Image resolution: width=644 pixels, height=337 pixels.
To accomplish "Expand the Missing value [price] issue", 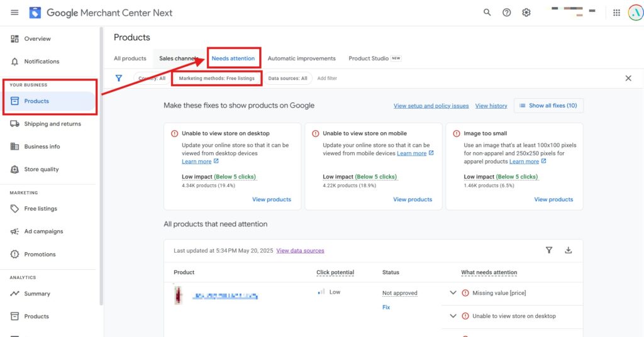I will (x=453, y=292).
